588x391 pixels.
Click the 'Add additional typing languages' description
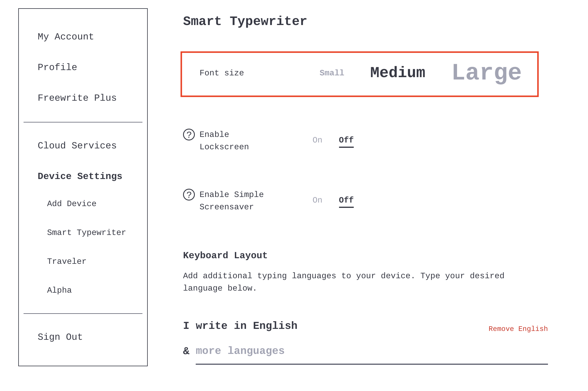pyautogui.click(x=344, y=282)
